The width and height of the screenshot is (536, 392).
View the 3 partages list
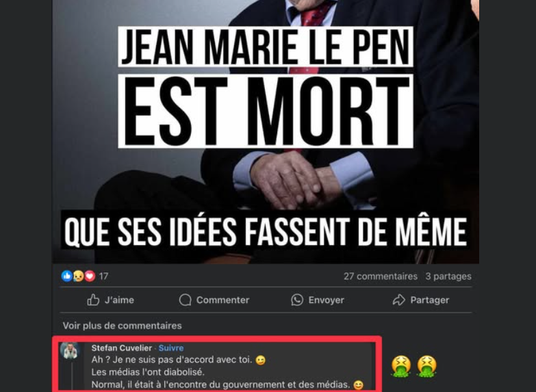coord(448,276)
